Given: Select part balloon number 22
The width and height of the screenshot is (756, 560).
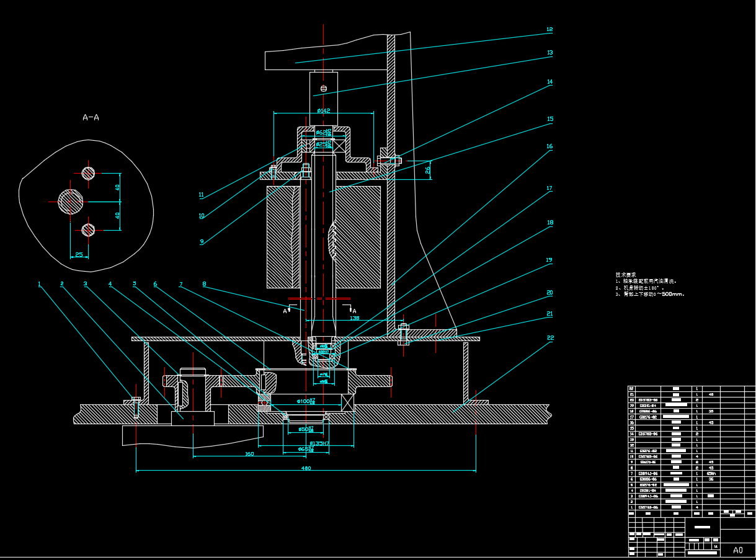Looking at the screenshot, I should [x=550, y=338].
